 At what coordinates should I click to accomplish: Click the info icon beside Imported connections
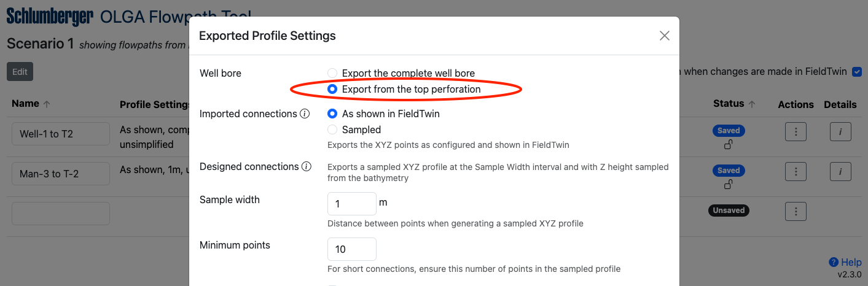[x=305, y=114]
